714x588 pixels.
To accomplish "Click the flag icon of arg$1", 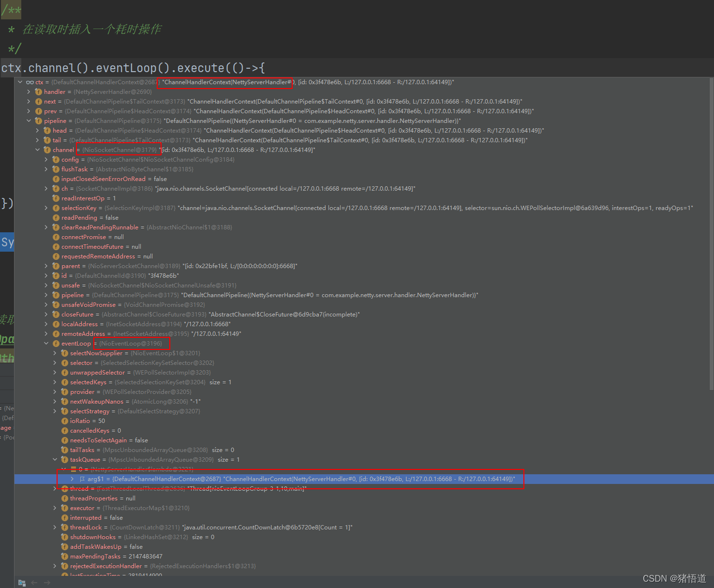I will 82,479.
